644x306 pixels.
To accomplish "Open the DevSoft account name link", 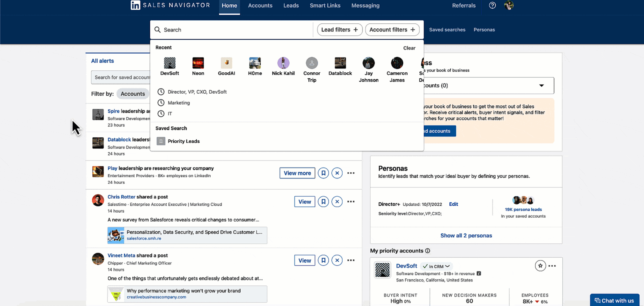I will coord(406,266).
